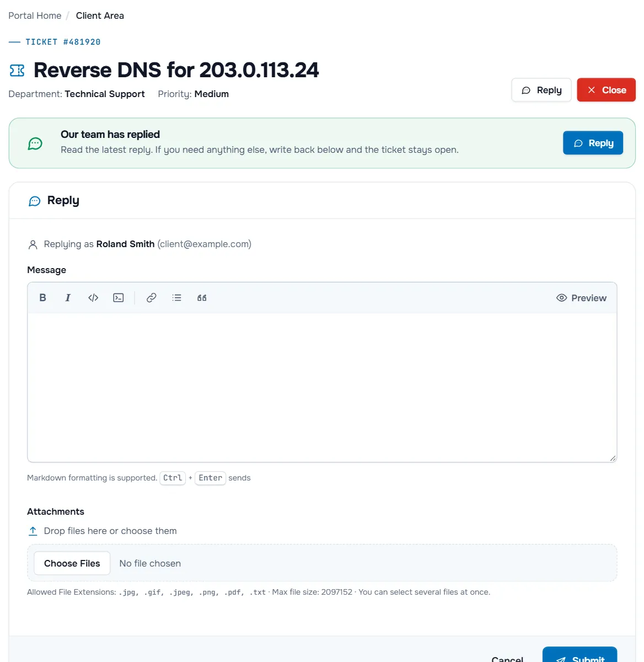This screenshot has width=644, height=662.
Task: Close the ticket with the red button
Action: click(x=606, y=90)
